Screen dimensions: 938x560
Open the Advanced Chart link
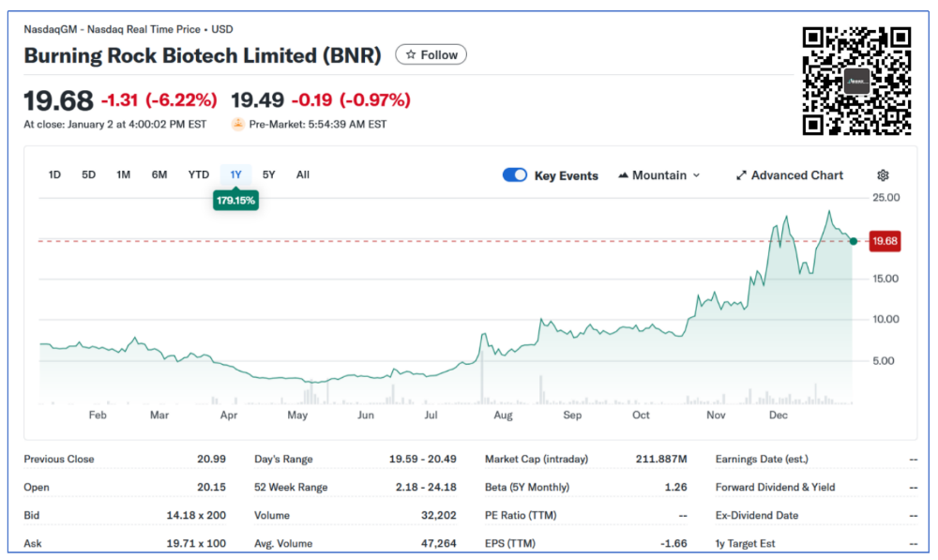coord(796,175)
